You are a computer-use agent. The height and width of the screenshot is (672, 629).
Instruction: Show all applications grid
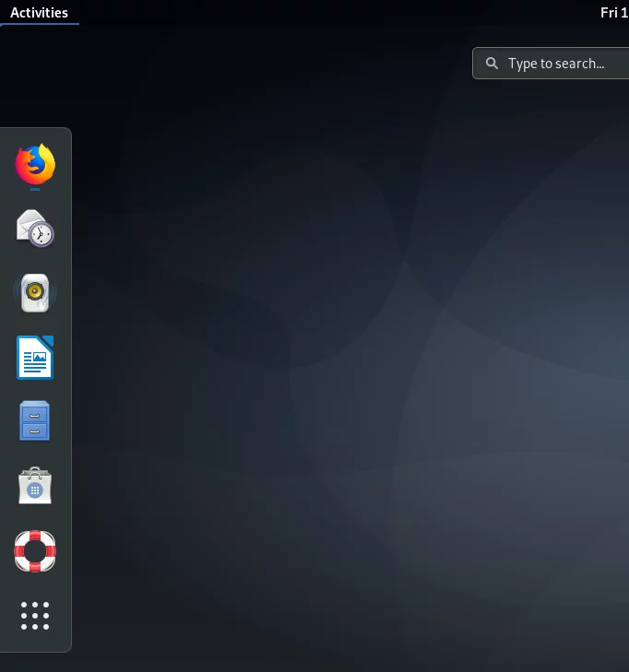point(35,616)
